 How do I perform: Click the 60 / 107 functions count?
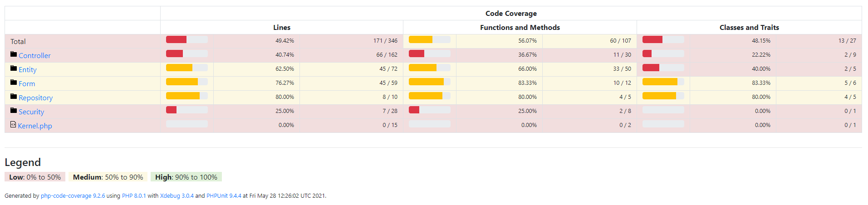(620, 41)
